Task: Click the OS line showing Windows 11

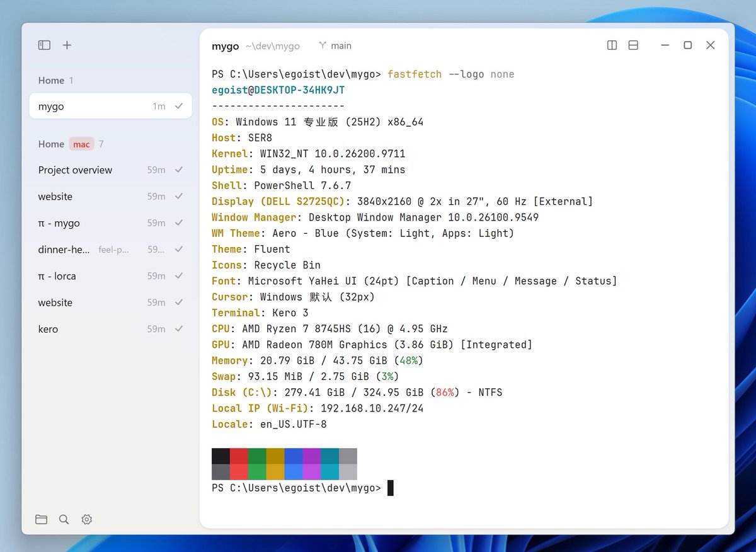Action: point(318,122)
